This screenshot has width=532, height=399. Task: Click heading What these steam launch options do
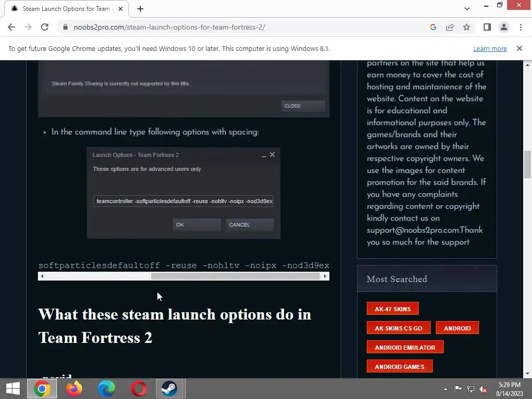pos(175,326)
